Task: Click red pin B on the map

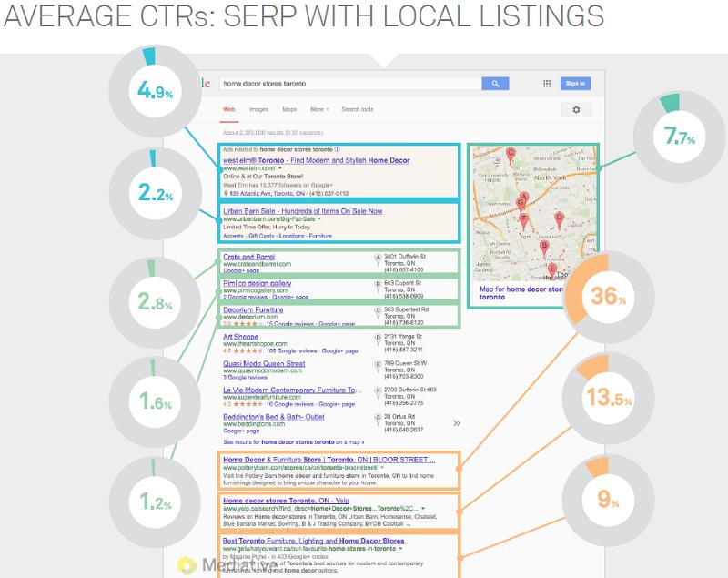Action: point(544,248)
